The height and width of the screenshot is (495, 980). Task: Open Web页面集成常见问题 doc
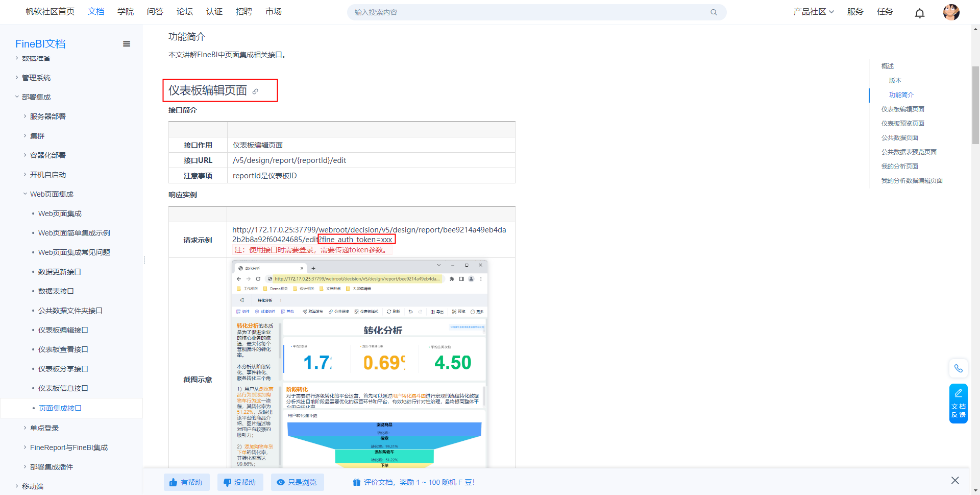[x=74, y=252]
